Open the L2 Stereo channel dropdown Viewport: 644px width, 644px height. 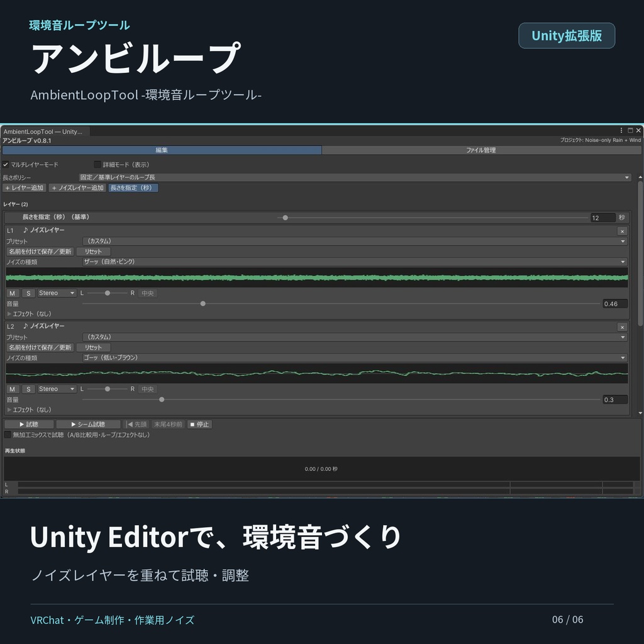tap(57, 389)
